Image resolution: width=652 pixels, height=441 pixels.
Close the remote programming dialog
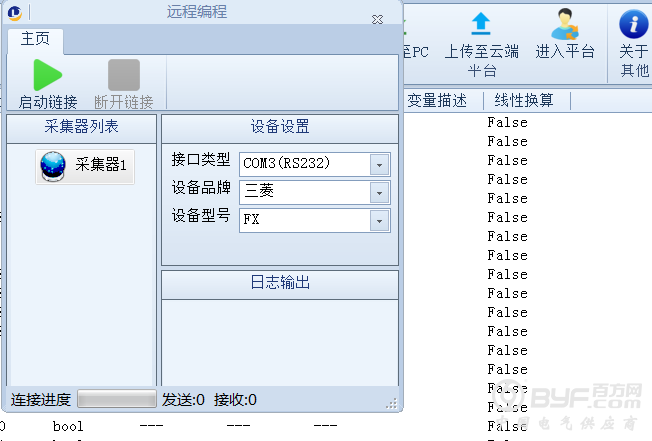(x=377, y=19)
